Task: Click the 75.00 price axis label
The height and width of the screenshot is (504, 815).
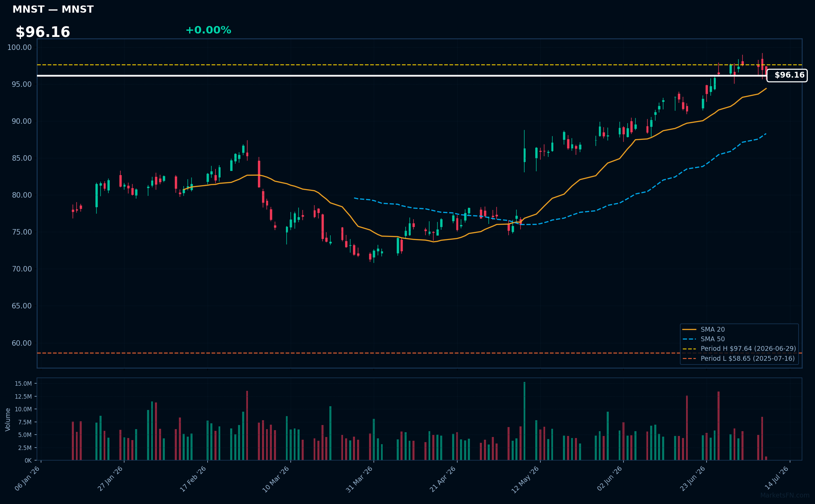Action: (22, 232)
